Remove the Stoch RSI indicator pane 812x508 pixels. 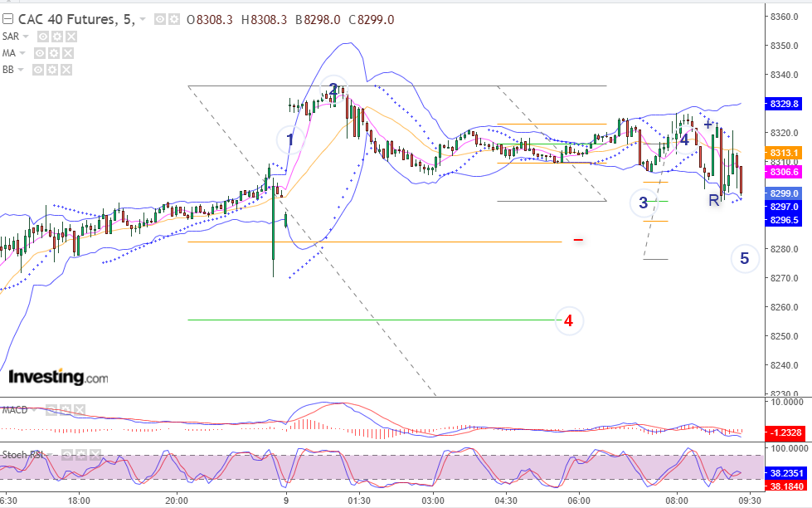pyautogui.click(x=95, y=455)
